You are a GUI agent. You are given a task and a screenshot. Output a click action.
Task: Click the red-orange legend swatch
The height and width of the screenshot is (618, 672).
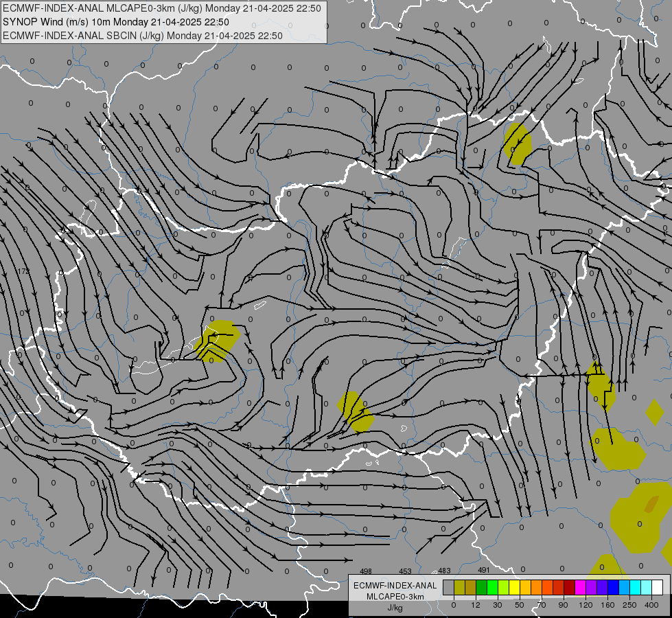[547, 587]
